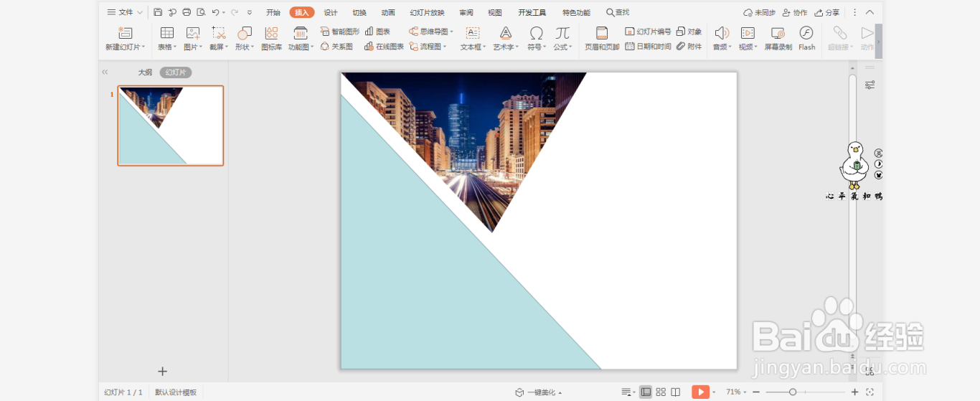
Task: Insert slide number (幻灯片编号)
Action: pos(648,32)
